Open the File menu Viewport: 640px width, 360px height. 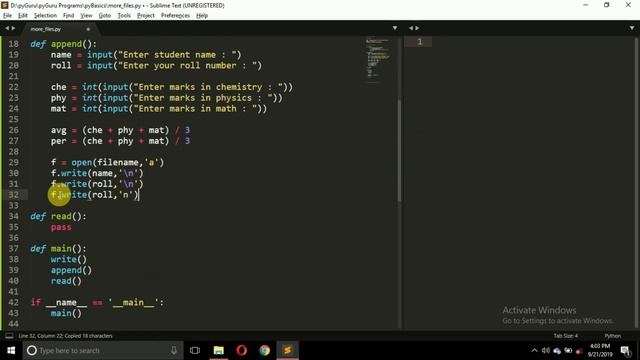[x=7, y=16]
